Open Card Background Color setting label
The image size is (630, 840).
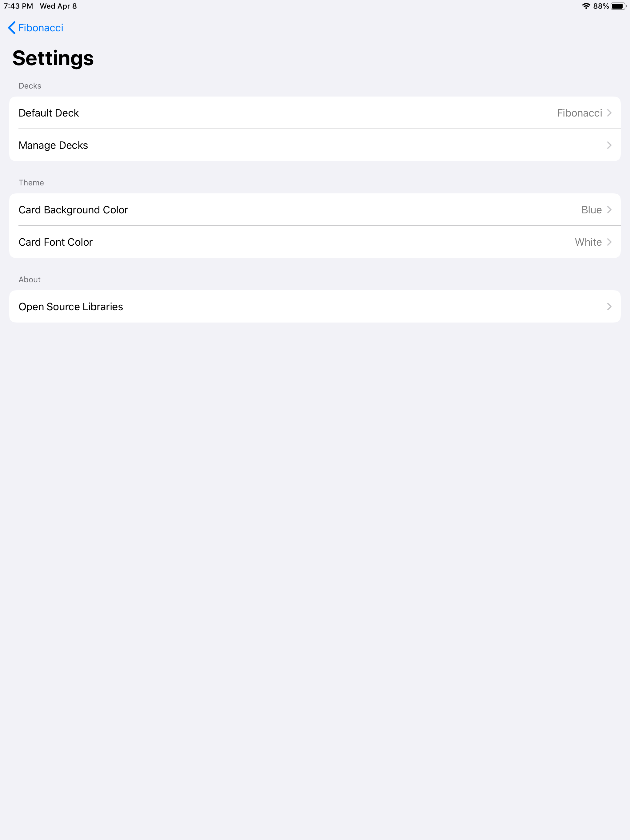pyautogui.click(x=73, y=210)
